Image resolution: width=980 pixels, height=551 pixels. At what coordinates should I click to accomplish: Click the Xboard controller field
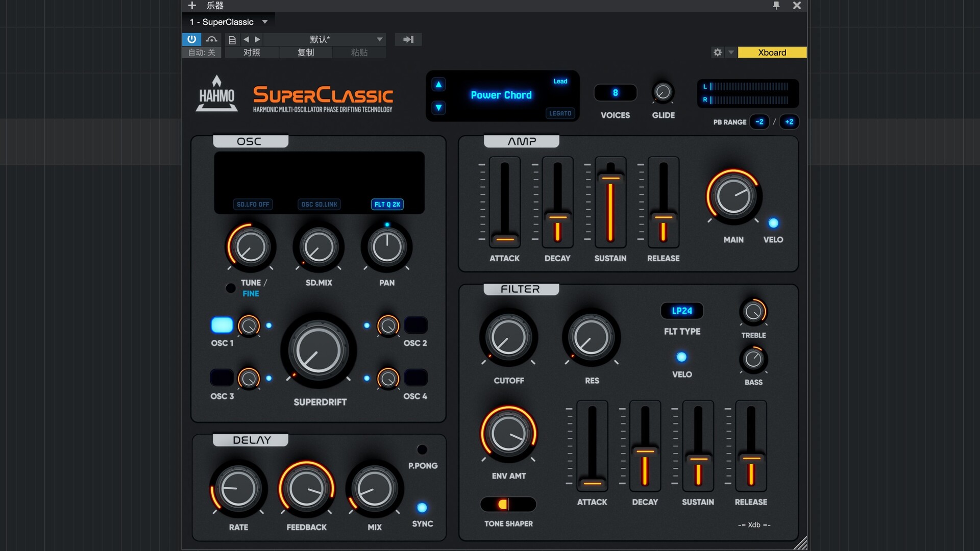point(772,53)
